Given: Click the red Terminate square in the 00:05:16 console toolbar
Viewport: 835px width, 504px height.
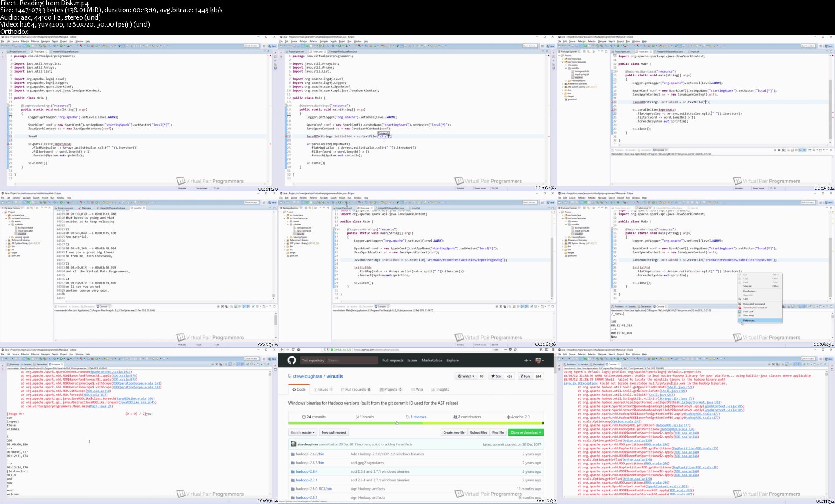Looking at the screenshot, I should click(x=218, y=306).
